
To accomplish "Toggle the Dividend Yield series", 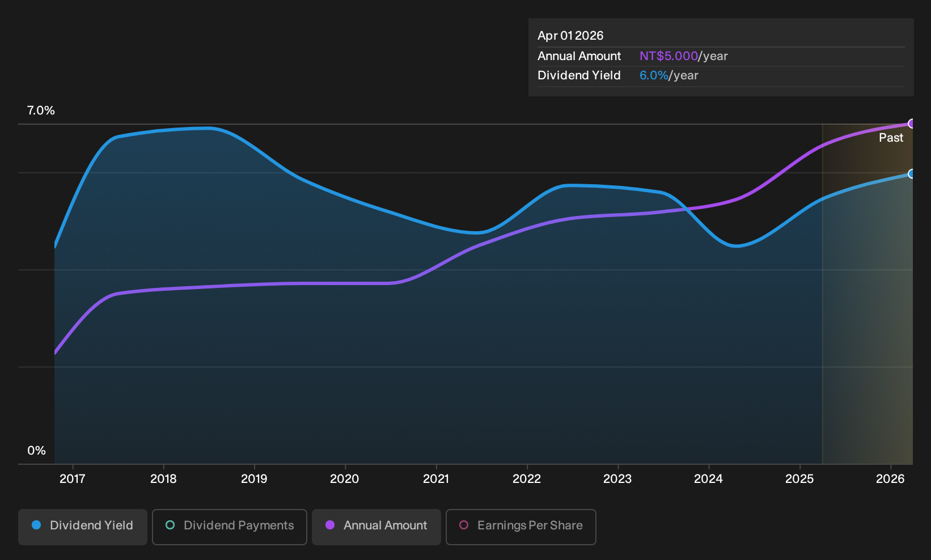I will (83, 527).
